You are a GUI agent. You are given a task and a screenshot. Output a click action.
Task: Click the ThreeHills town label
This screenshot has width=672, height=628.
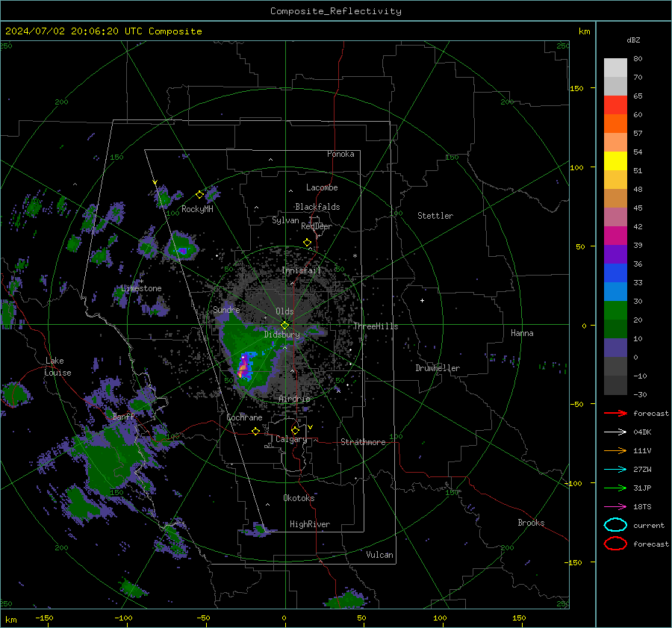pos(376,326)
